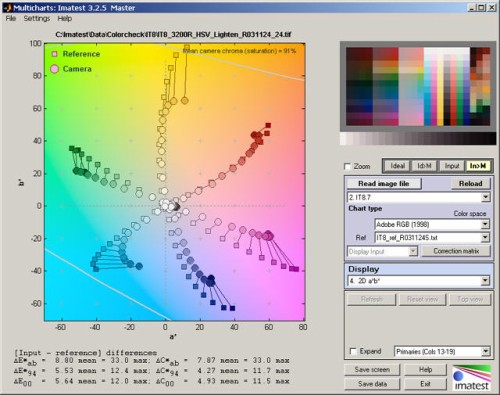Click the Correction matrix button
This screenshot has width=500, height=395.
point(456,251)
